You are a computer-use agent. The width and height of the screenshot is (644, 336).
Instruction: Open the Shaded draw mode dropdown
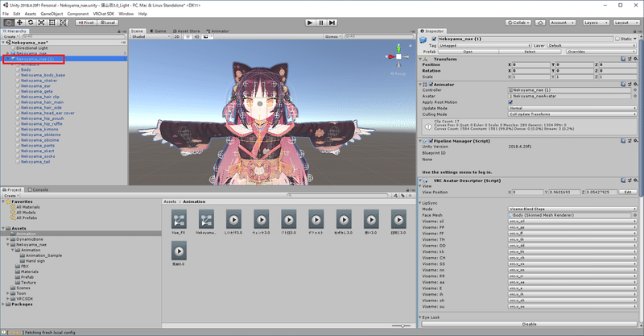[151, 36]
